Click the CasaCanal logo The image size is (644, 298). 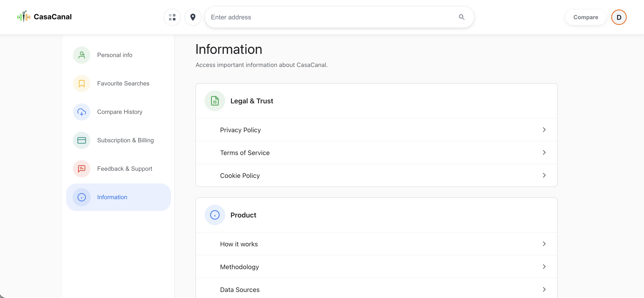tap(44, 17)
